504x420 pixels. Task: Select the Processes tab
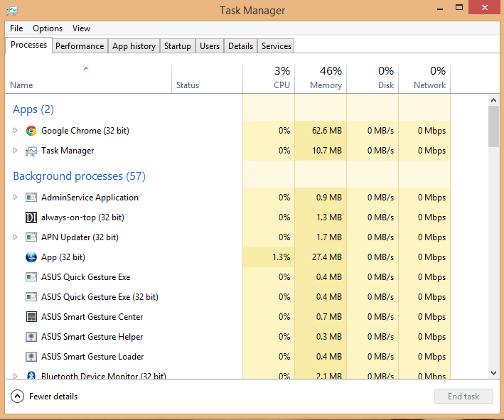28,45
